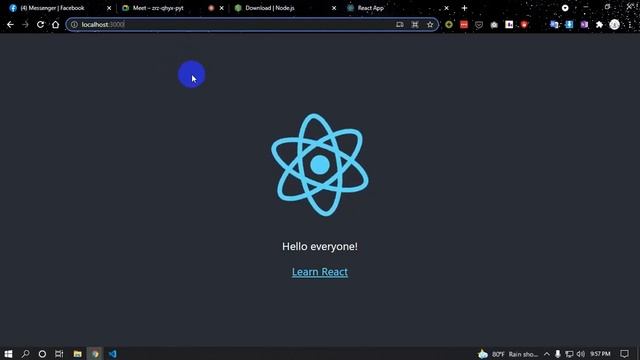This screenshot has width=640, height=360.
Task: Open the blue download extension icon
Action: click(x=569, y=24)
